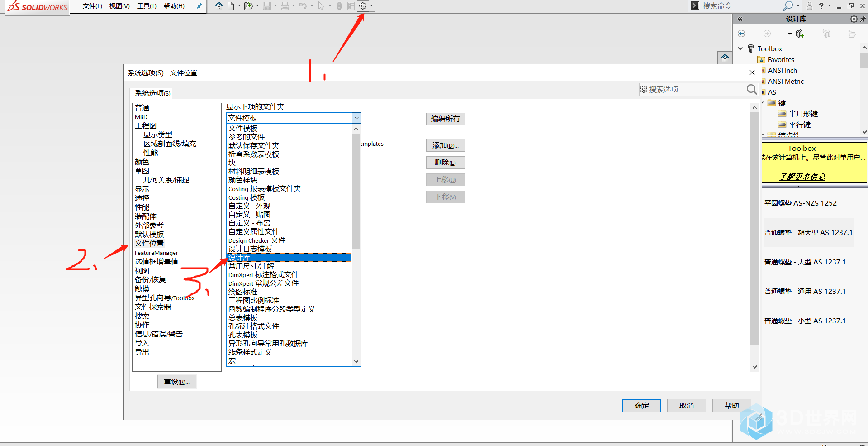This screenshot has width=868, height=446.
Task: Click the search icon in options search field
Action: click(x=751, y=89)
